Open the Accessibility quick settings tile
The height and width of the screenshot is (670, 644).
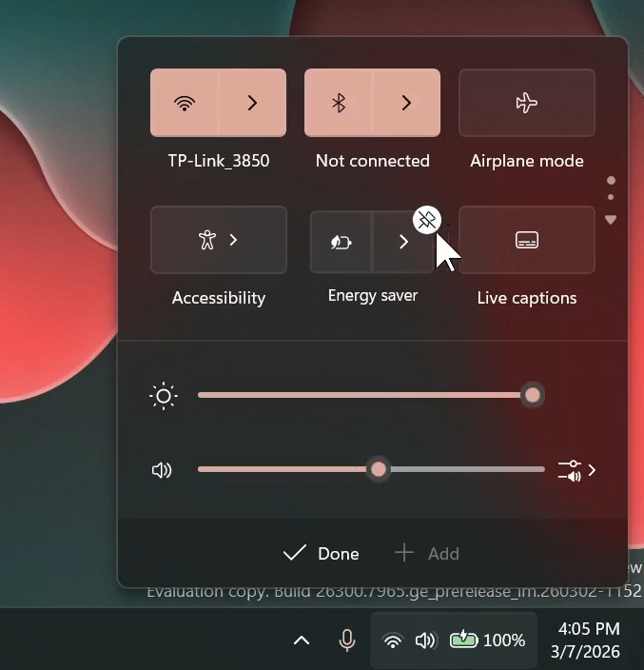point(218,240)
